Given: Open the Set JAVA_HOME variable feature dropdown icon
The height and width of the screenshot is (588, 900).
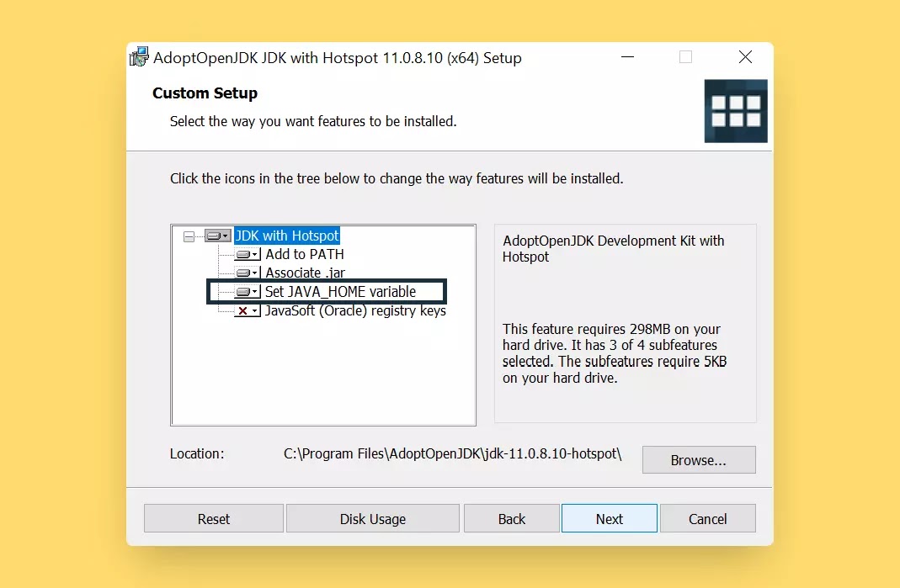Looking at the screenshot, I should point(248,291).
